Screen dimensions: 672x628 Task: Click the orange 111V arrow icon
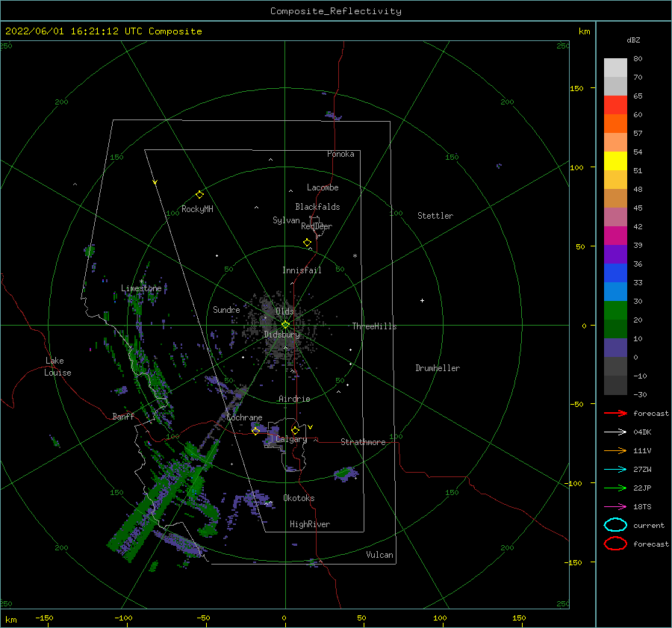click(x=615, y=450)
